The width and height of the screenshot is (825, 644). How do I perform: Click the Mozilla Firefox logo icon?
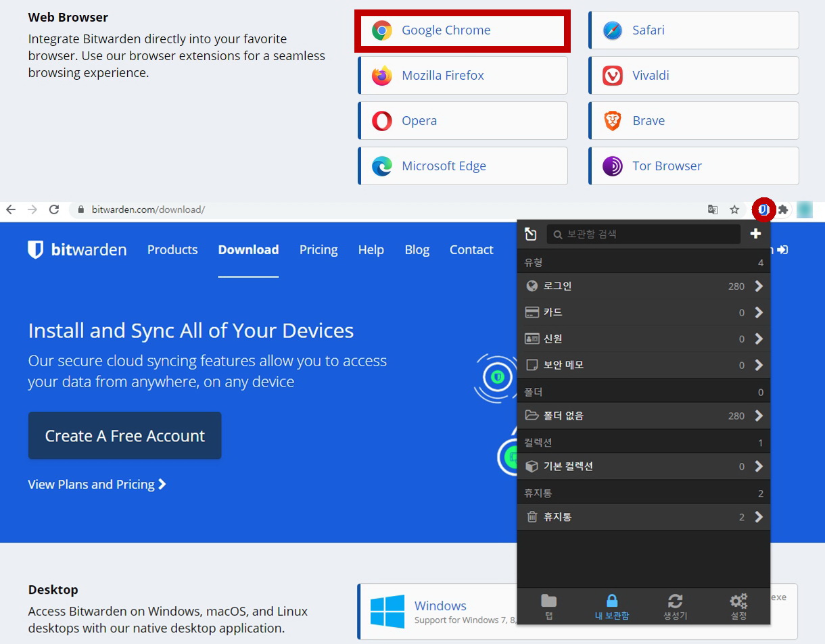point(382,76)
